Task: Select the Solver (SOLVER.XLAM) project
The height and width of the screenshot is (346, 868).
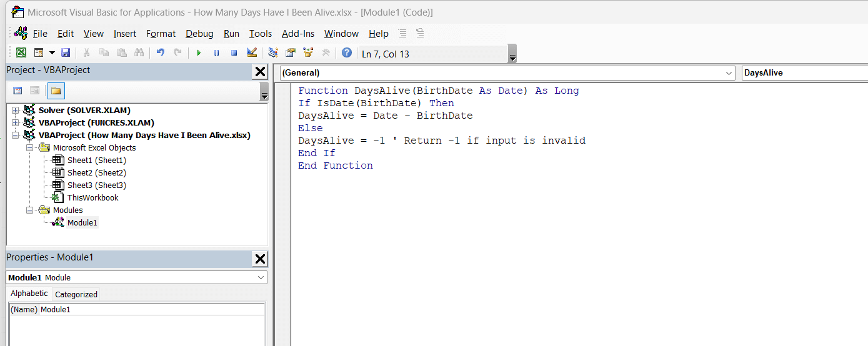Action: (84, 111)
